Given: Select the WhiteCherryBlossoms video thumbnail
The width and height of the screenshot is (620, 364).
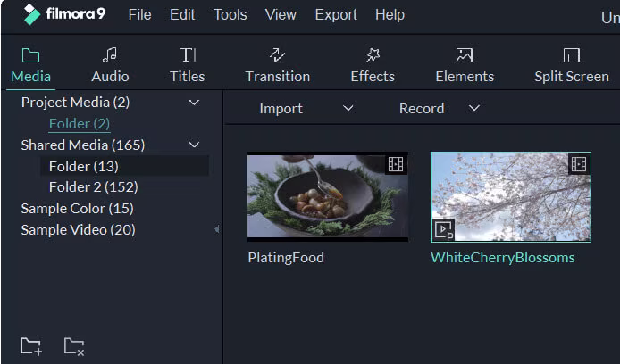Looking at the screenshot, I should pos(510,196).
